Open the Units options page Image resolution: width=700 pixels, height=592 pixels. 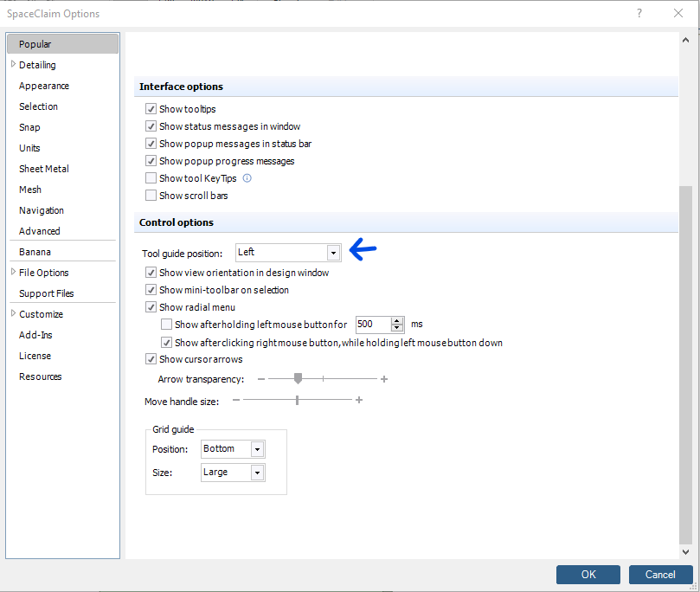29,148
